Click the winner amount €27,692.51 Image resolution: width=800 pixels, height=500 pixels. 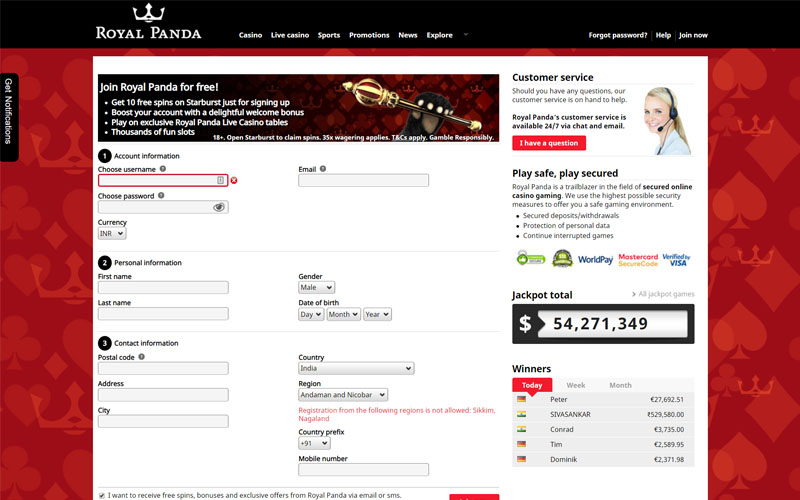pos(667,399)
